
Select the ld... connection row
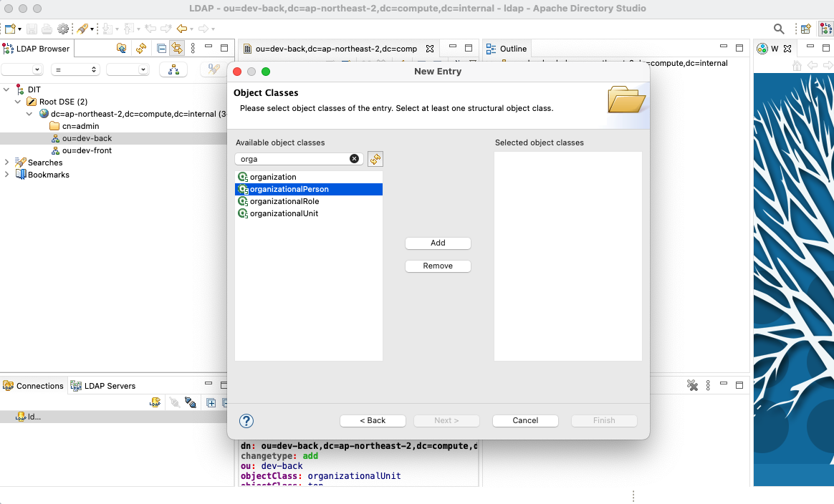click(x=114, y=417)
